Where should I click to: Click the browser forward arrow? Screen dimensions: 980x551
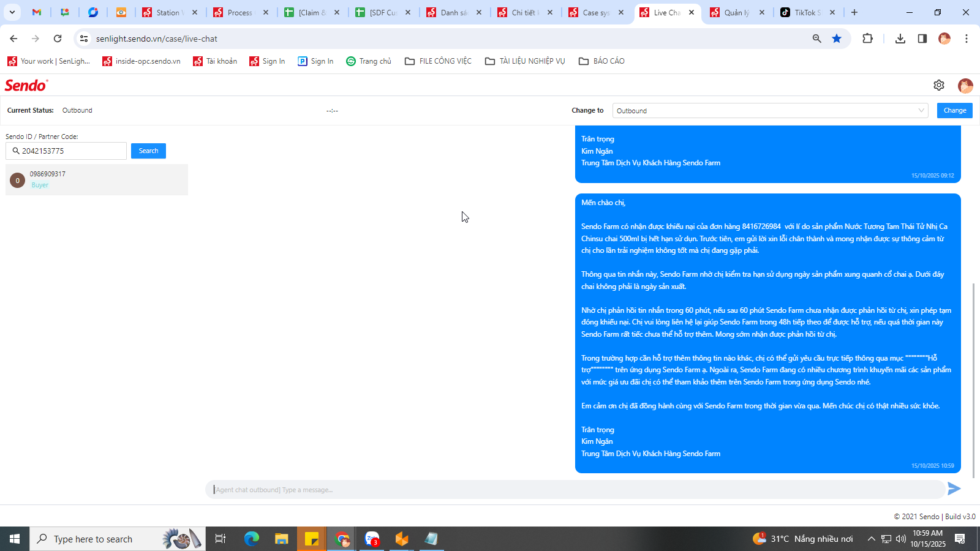click(x=36, y=39)
